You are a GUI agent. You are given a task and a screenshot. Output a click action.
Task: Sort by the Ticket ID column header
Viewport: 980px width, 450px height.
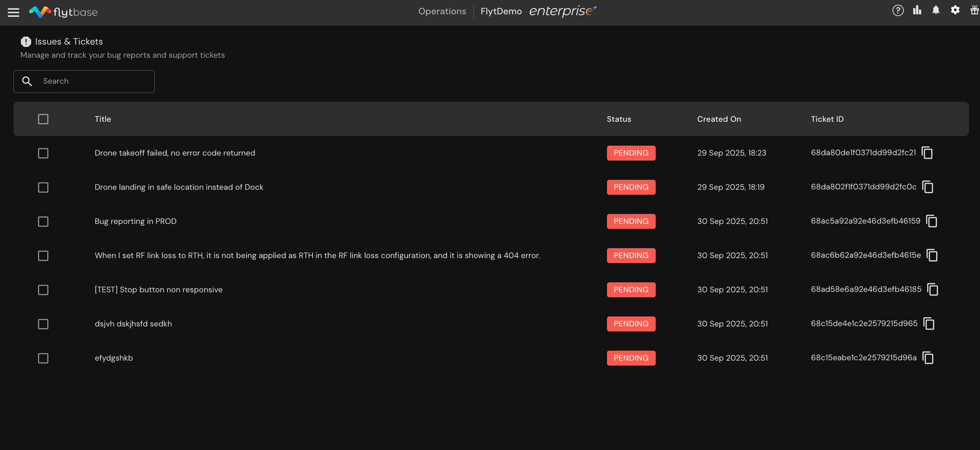827,119
